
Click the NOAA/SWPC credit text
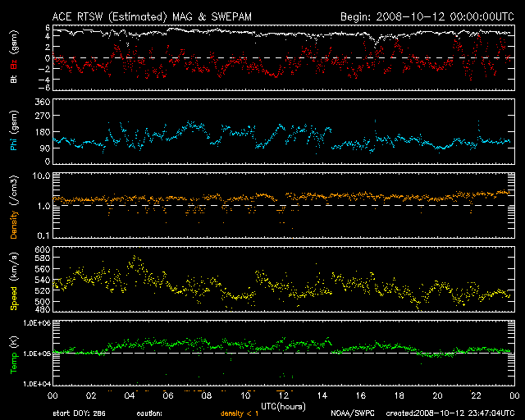click(349, 413)
